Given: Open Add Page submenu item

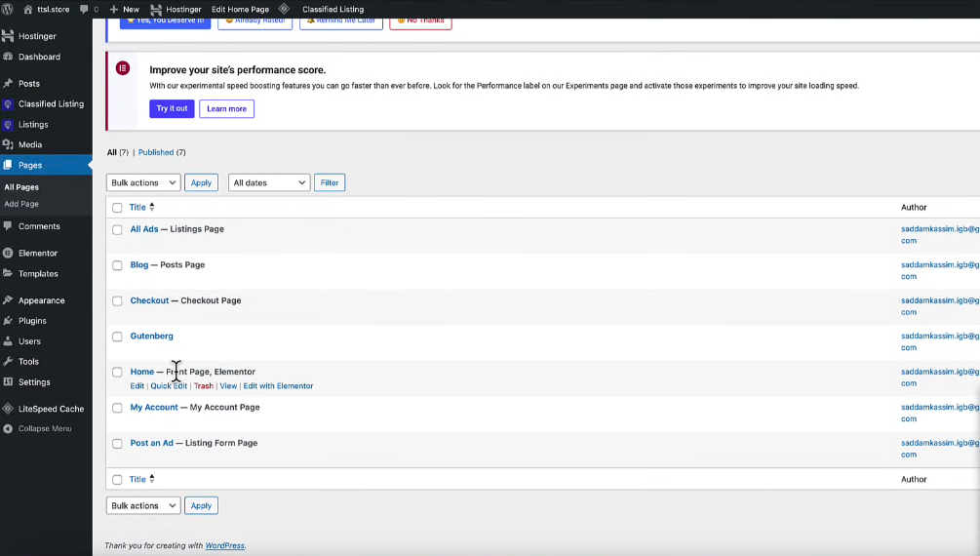Looking at the screenshot, I should 21,204.
